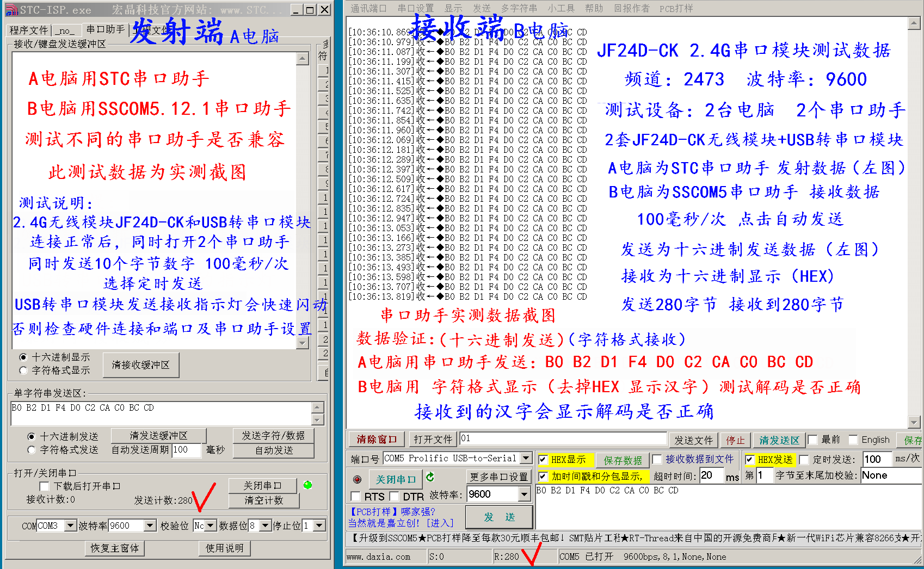924x569 pixels.
Task: Switch to 串口助手 tab in STC-ISP
Action: [x=105, y=29]
